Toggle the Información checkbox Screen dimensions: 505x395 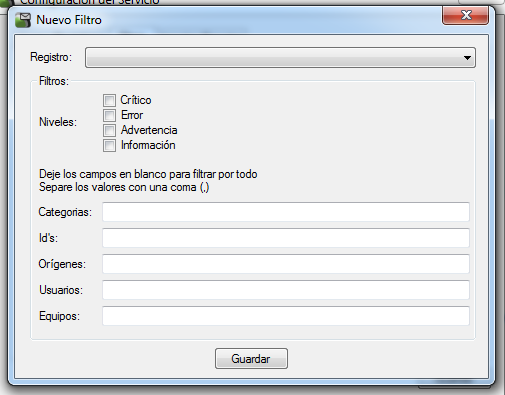[x=109, y=145]
